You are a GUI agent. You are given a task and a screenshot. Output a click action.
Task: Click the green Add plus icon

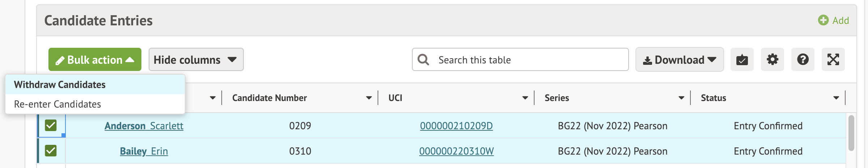(x=824, y=20)
